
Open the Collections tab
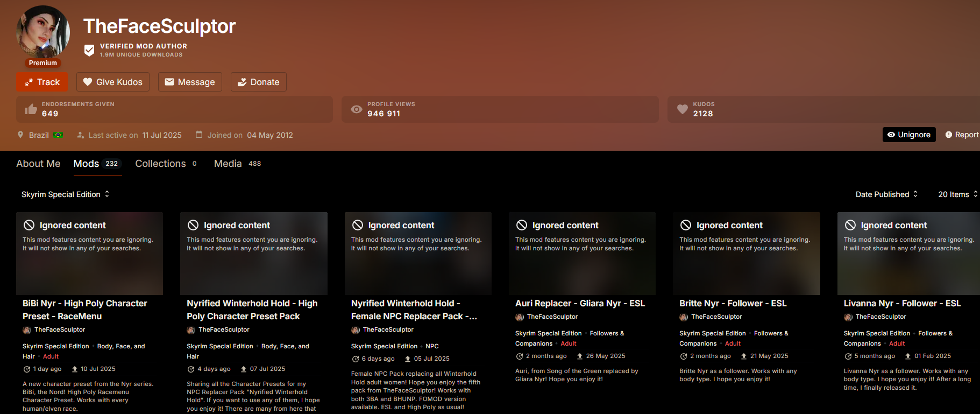coord(166,164)
